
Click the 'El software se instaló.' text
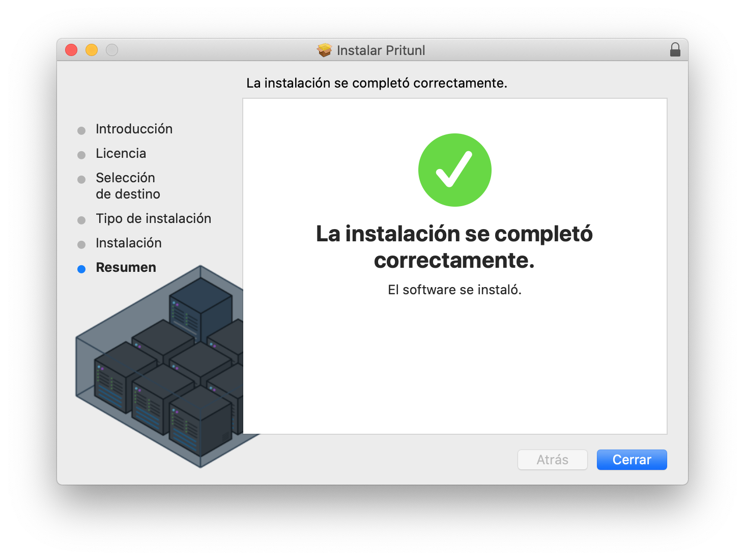(x=455, y=290)
